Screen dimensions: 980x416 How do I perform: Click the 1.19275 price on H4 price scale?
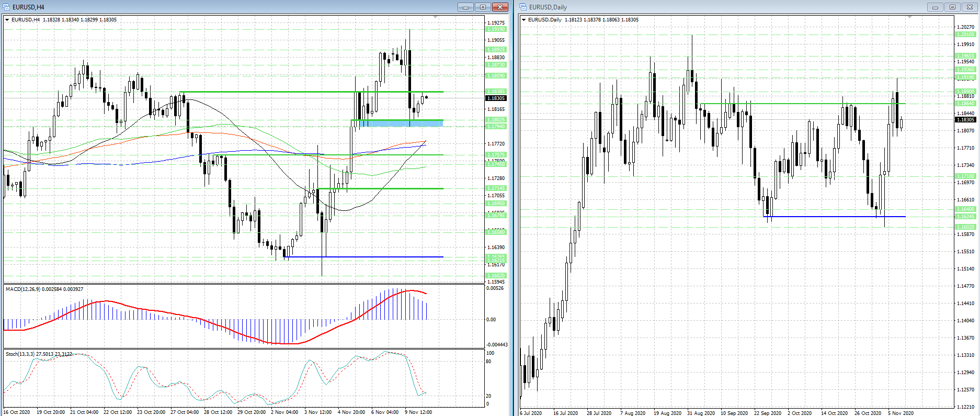[496, 23]
